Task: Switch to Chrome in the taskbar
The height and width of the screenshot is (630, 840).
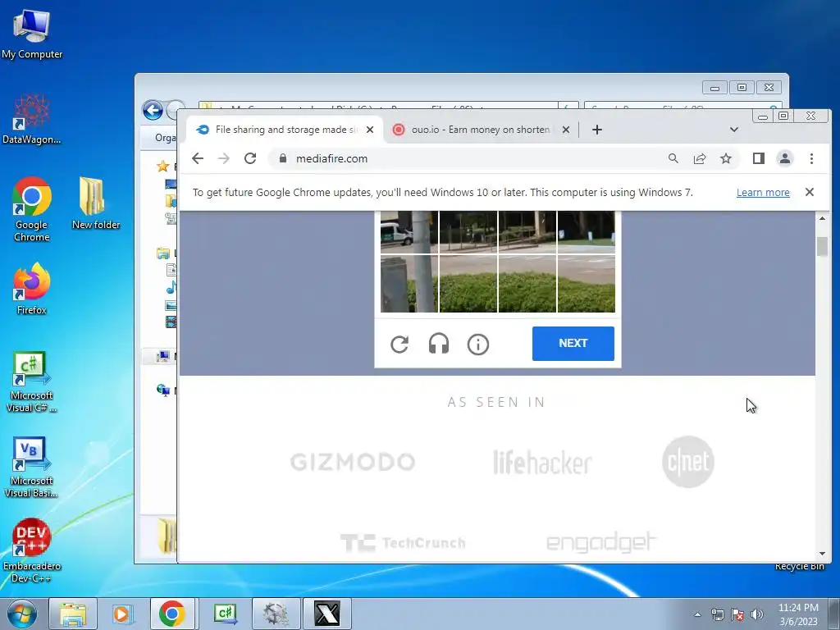Action: pos(172,614)
